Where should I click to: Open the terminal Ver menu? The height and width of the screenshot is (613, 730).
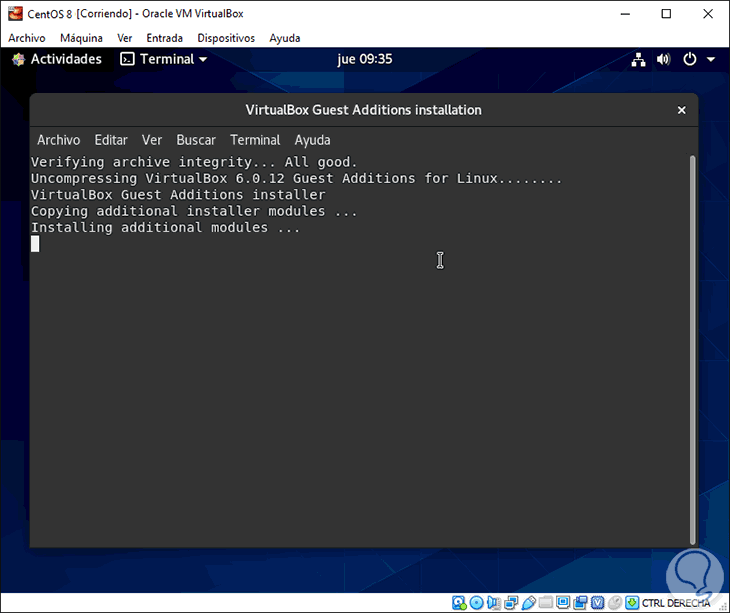point(152,140)
